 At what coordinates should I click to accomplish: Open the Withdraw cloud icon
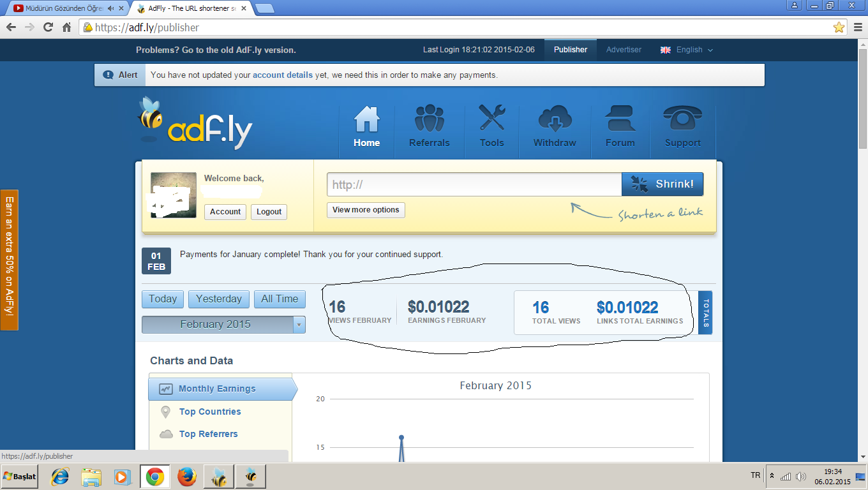(555, 119)
